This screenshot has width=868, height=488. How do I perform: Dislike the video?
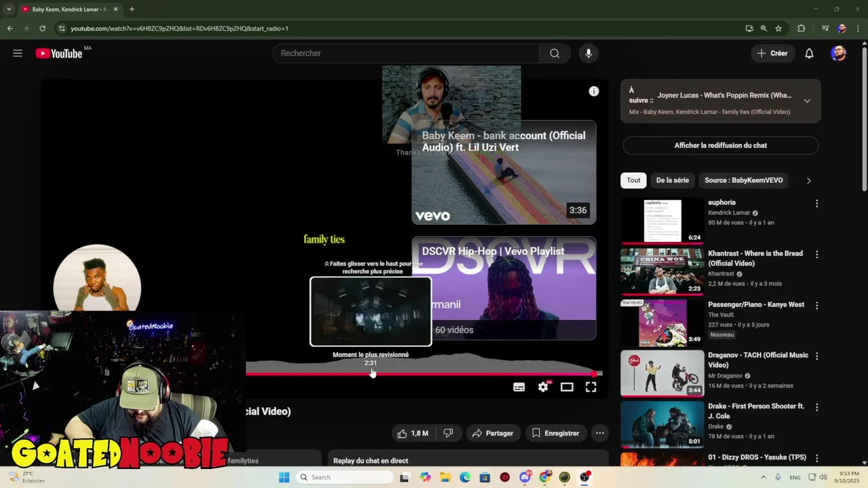point(448,433)
